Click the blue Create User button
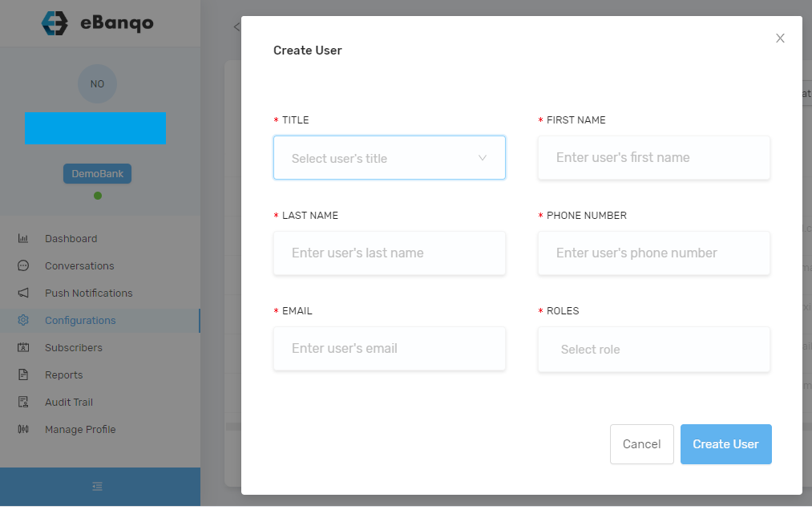Screen dimensions: 812x510 [725, 444]
